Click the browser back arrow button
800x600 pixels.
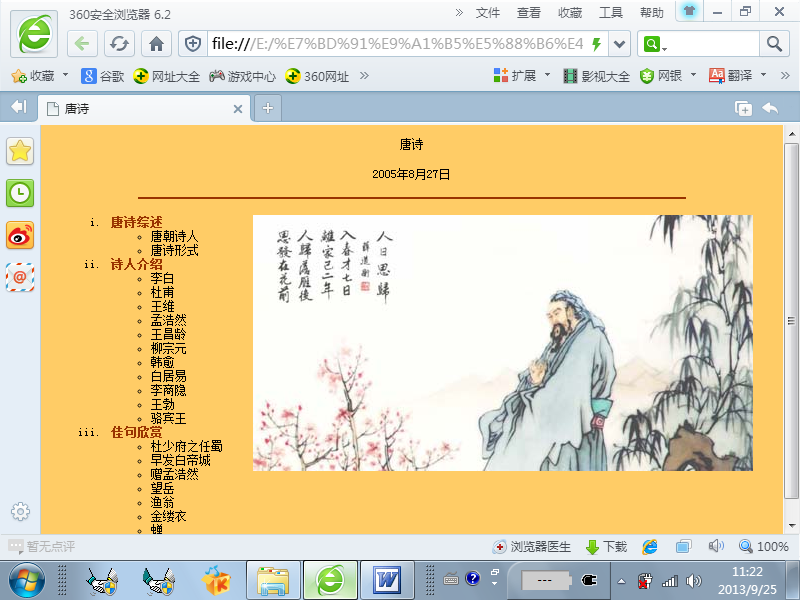point(83,44)
